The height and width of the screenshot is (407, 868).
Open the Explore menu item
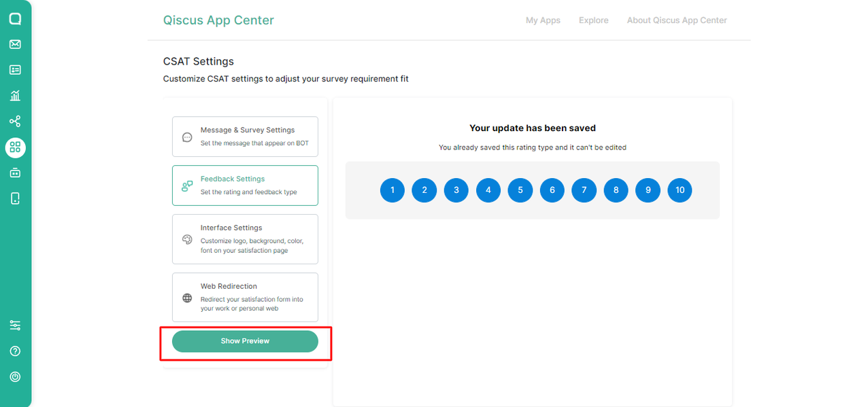coord(593,20)
